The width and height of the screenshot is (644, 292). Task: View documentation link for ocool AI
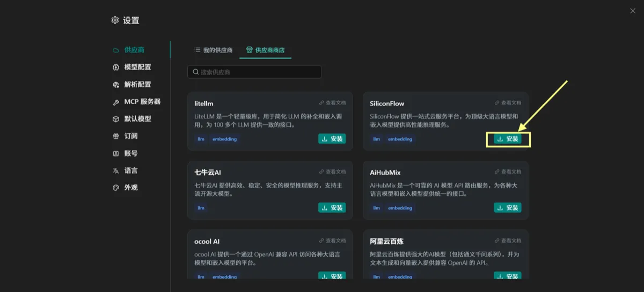click(x=332, y=241)
